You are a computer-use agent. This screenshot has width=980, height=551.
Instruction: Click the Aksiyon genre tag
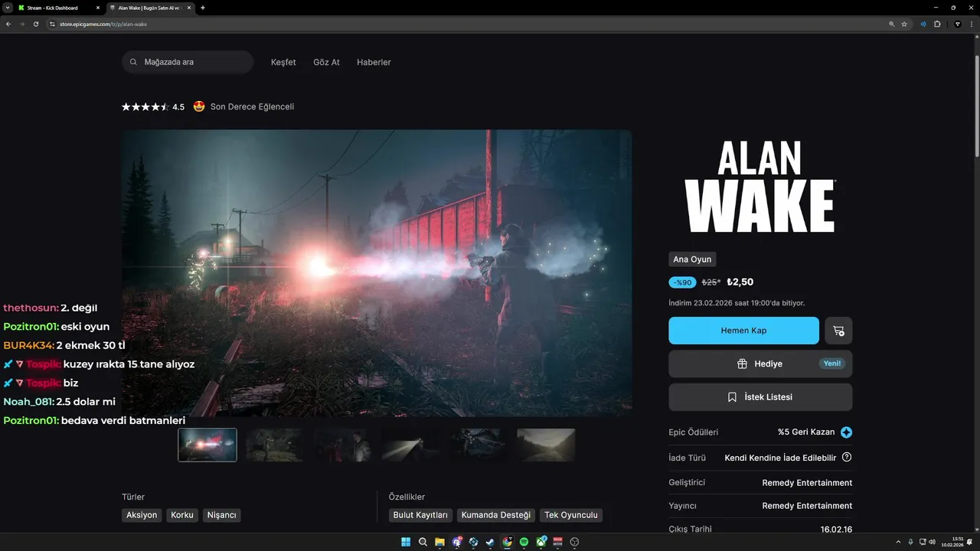pos(142,515)
